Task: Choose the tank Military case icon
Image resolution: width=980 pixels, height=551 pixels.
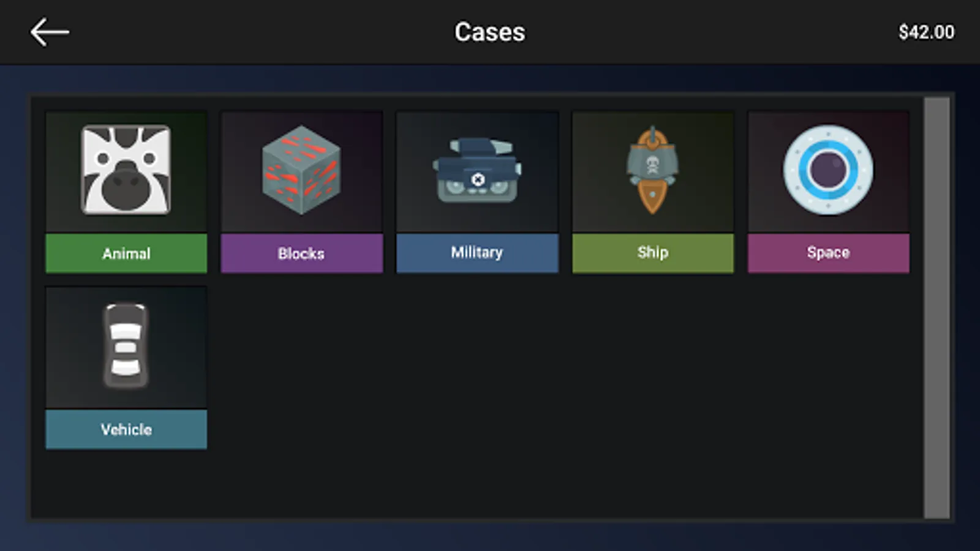Action: point(477,170)
